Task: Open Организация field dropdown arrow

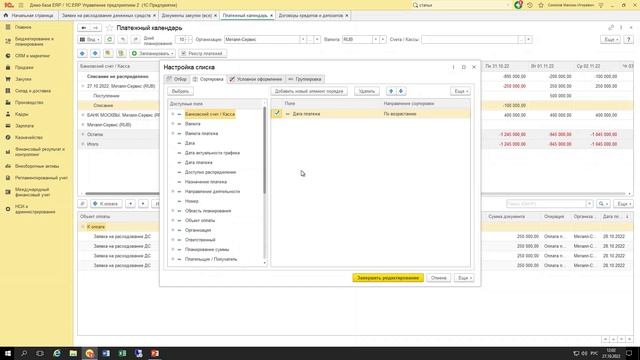Action: click(x=303, y=40)
